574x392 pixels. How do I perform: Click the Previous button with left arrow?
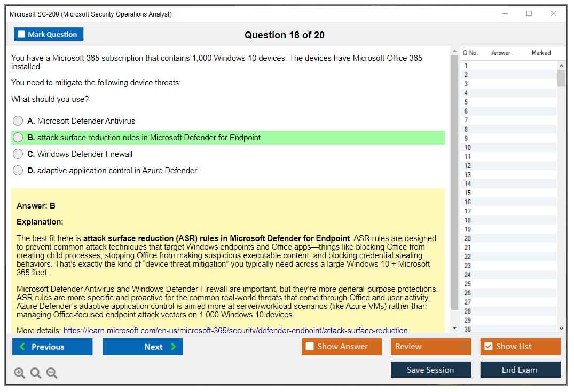tap(52, 347)
